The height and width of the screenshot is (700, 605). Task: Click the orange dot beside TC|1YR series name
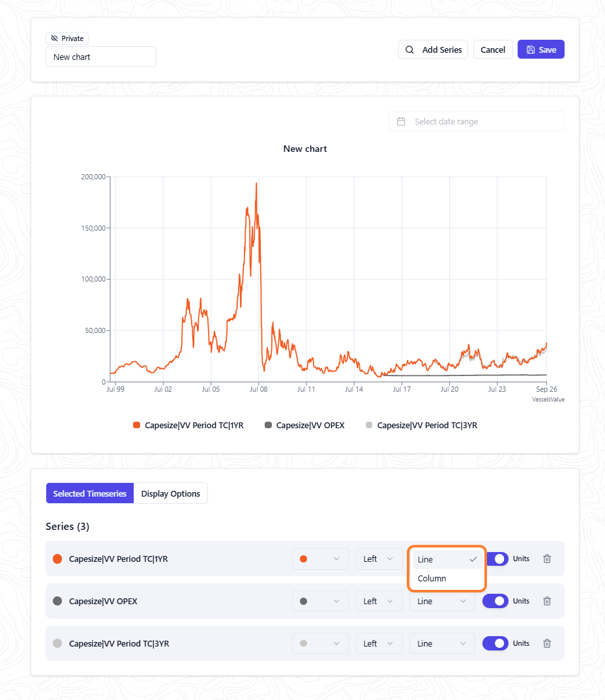[x=57, y=559]
